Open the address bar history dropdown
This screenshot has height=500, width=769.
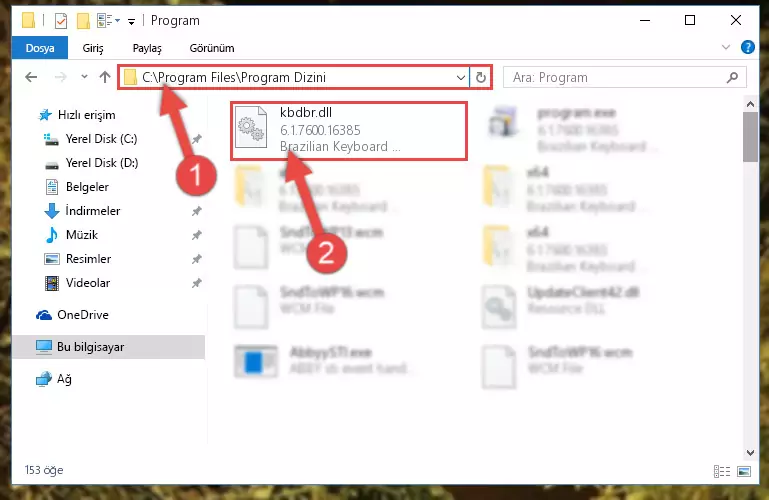point(461,77)
